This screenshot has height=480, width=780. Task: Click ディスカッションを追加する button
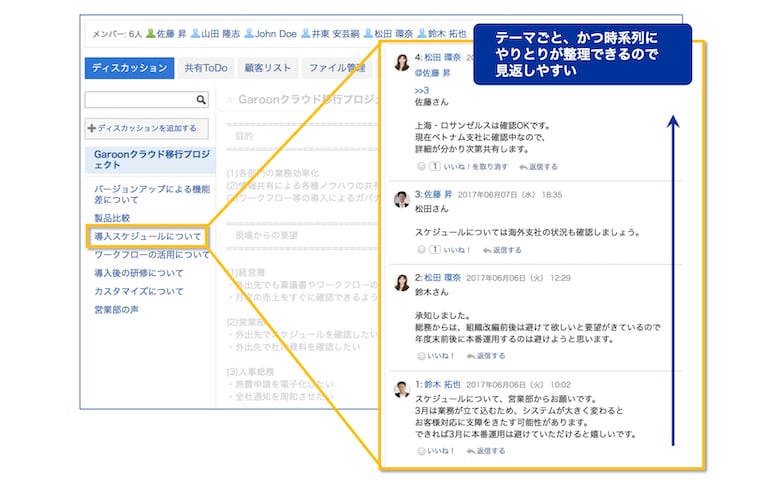point(147,128)
